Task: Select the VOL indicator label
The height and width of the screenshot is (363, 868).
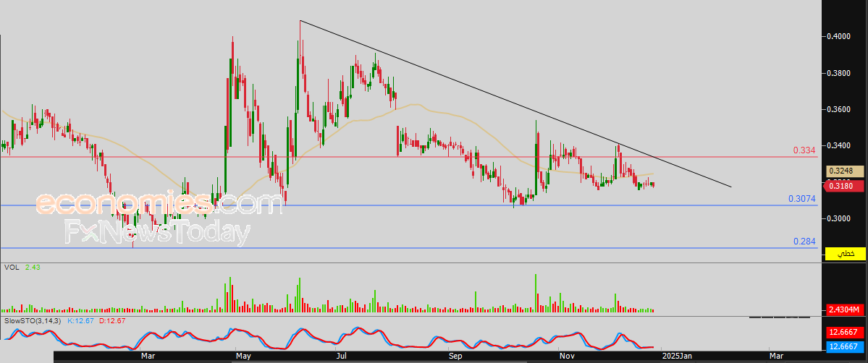Action: pyautogui.click(x=12, y=268)
